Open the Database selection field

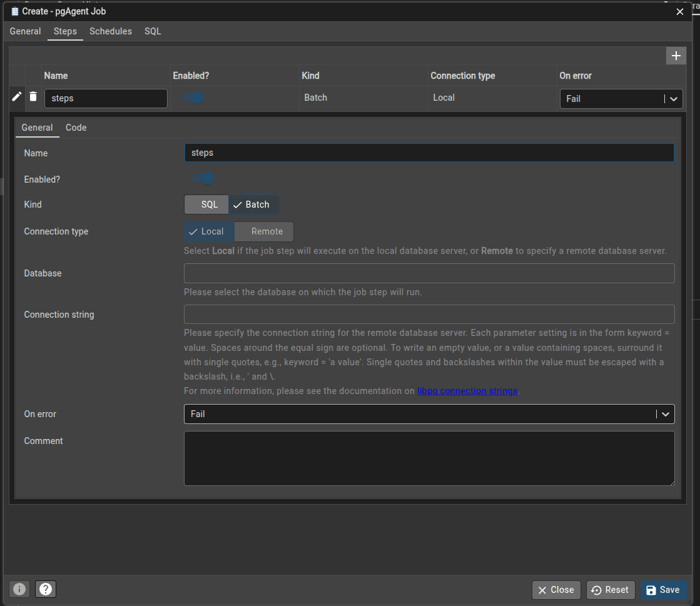click(429, 273)
